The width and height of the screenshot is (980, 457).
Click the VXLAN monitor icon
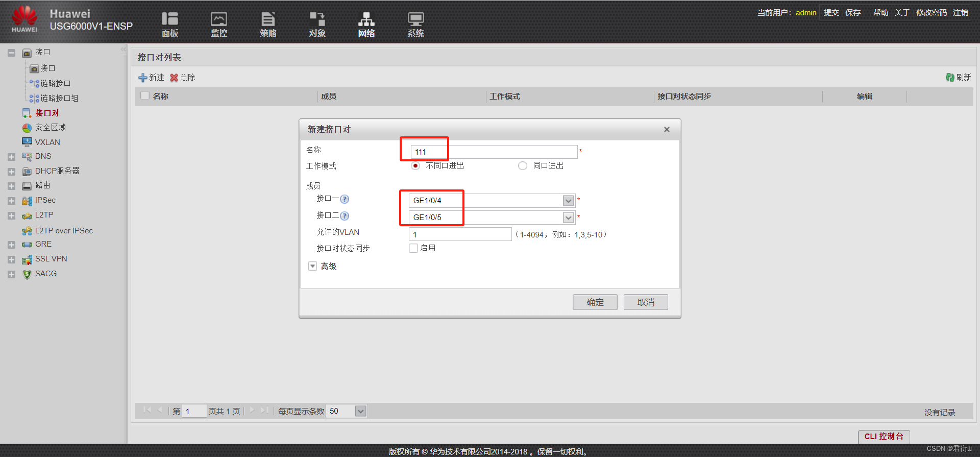point(27,142)
